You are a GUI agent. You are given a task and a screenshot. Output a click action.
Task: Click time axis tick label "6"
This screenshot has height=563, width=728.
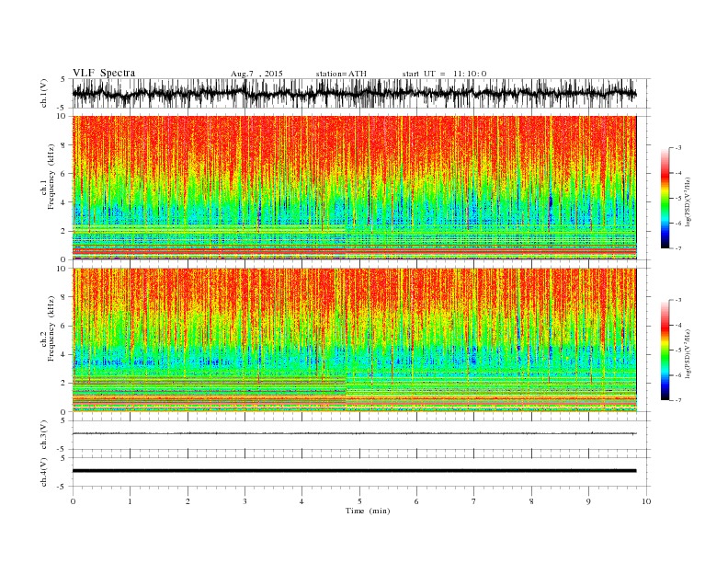point(416,501)
